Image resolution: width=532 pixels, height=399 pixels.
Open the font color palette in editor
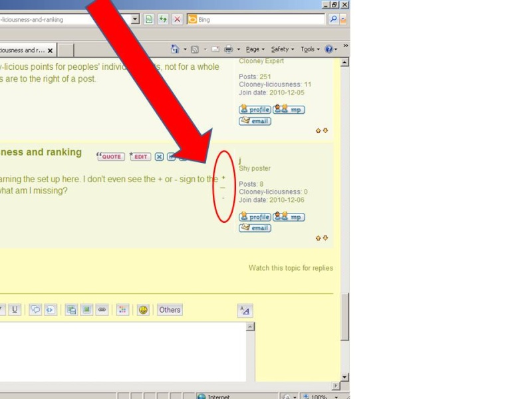click(122, 310)
